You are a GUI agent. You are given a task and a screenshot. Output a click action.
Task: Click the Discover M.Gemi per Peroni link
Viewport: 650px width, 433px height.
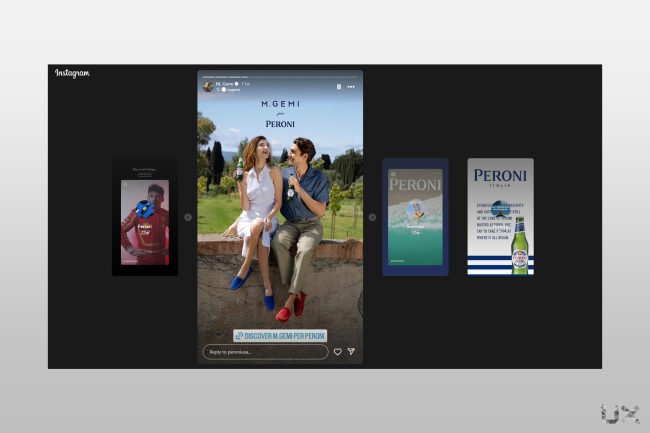280,335
